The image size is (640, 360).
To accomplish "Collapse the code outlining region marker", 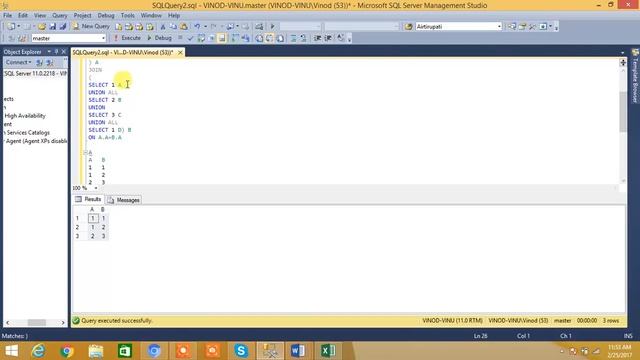I will tap(86, 152).
